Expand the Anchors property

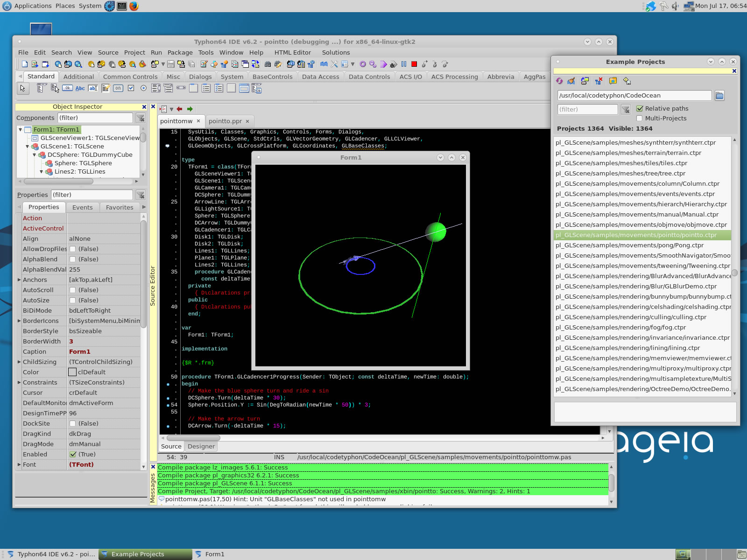coord(19,280)
